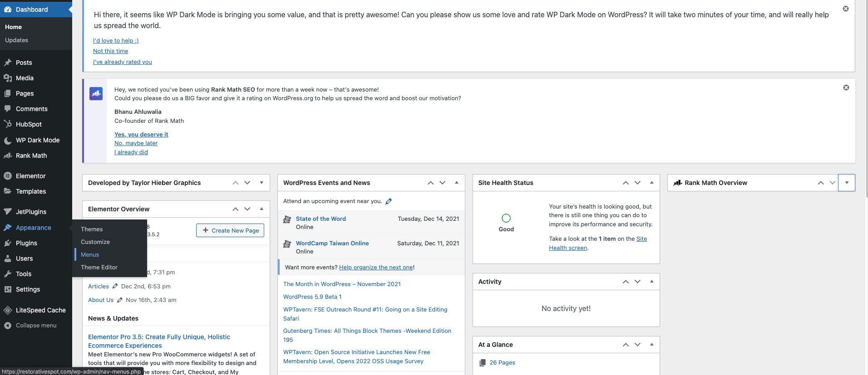Screen dimensions: 868x375
Task: Toggle the Elementor Overview panel
Action: point(261,209)
